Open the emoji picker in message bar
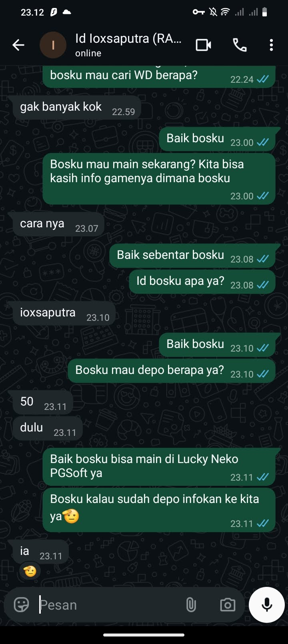288x644 pixels. 22,605
